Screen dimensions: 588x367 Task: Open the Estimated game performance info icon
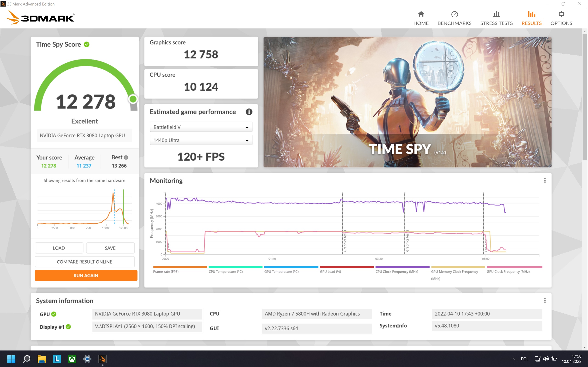249,112
